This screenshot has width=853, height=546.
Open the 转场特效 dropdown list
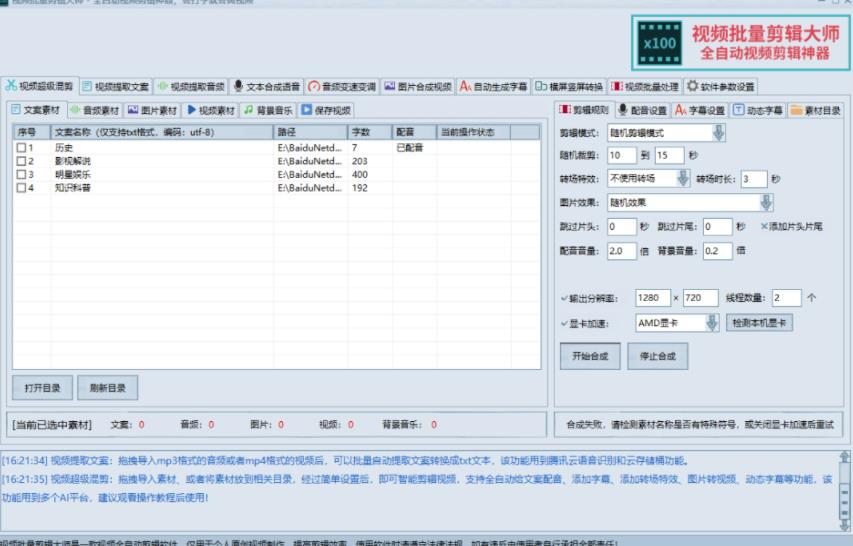[683, 179]
